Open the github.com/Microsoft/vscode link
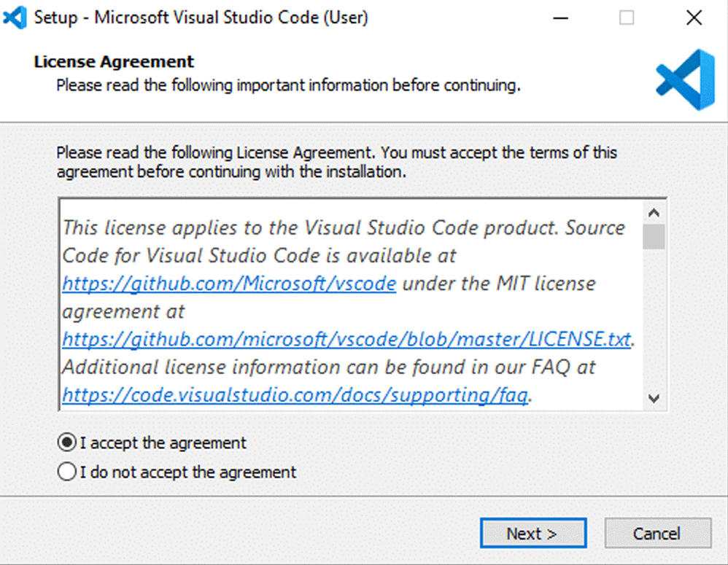This screenshot has width=728, height=565. point(229,284)
